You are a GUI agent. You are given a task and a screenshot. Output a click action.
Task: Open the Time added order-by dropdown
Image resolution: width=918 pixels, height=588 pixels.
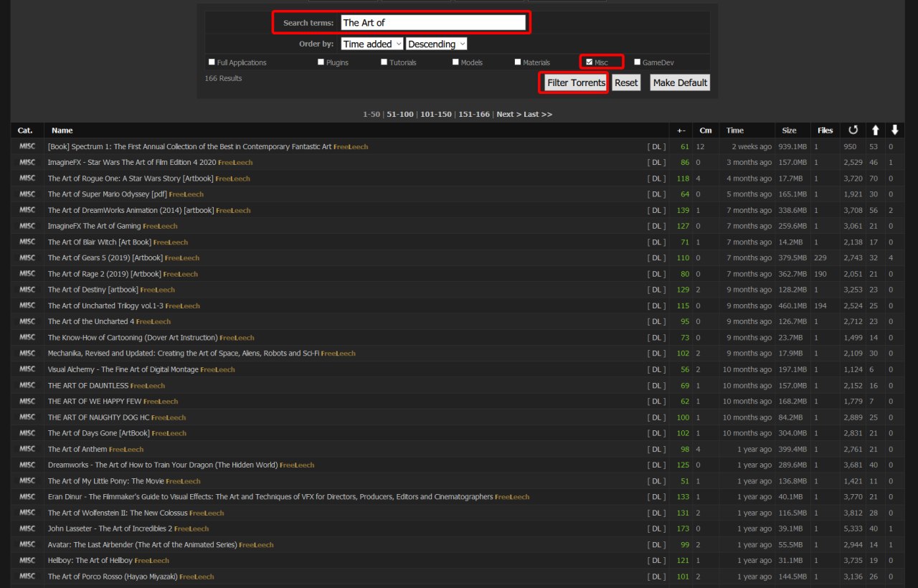click(372, 44)
